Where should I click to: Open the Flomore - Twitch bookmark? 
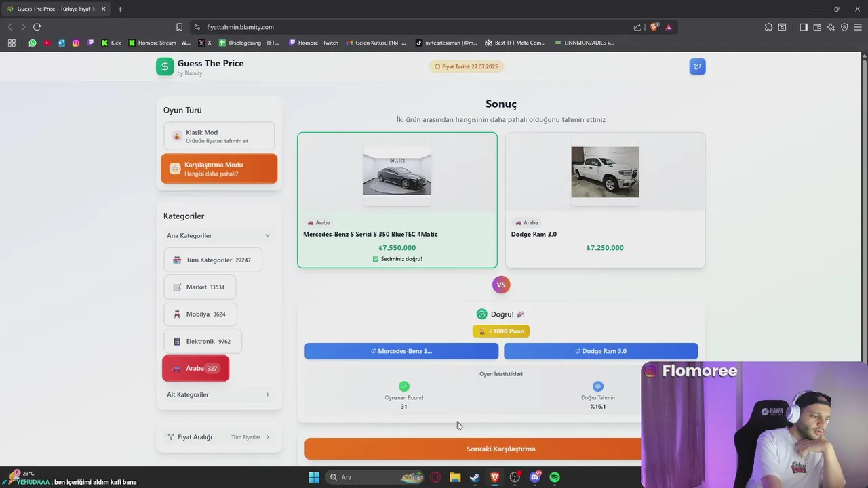click(314, 43)
